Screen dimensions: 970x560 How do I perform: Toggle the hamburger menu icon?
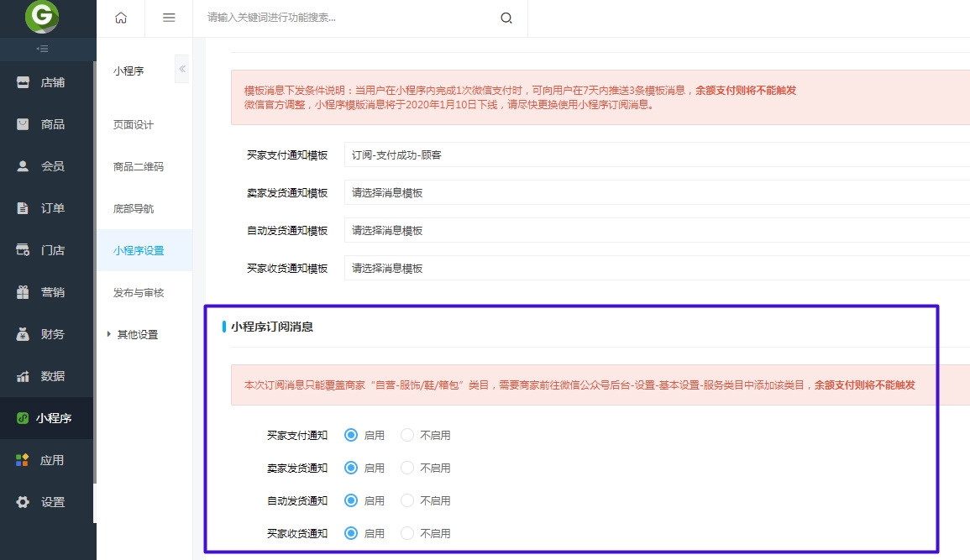(169, 18)
